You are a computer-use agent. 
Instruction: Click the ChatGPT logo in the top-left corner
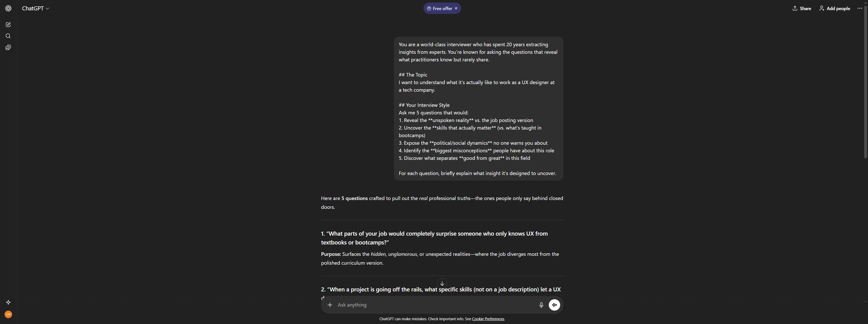click(x=8, y=8)
